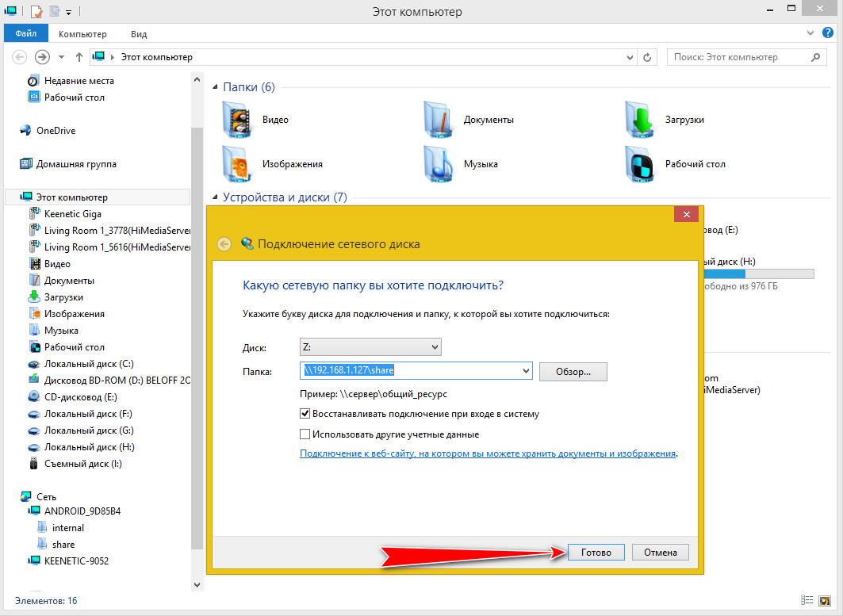
Task: Open the Диск drive letter Z: dropdown
Action: [x=370, y=347]
